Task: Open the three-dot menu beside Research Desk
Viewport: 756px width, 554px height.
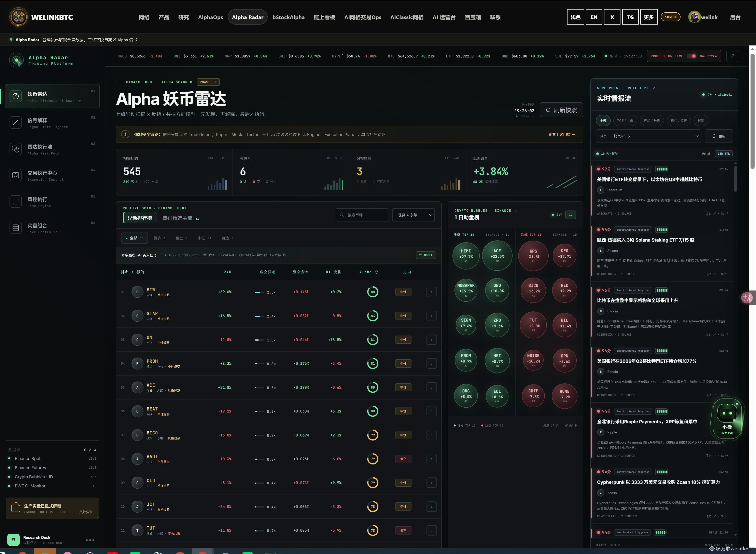Action: click(x=90, y=540)
